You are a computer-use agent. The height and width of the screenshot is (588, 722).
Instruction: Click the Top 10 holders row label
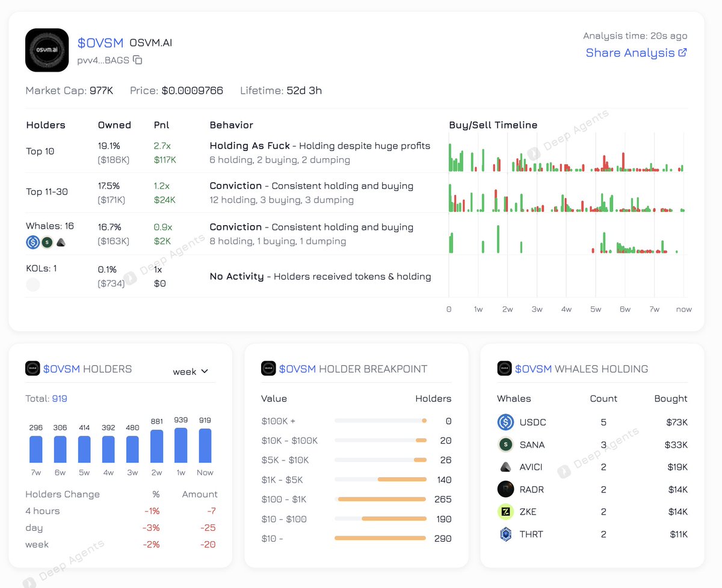[40, 151]
